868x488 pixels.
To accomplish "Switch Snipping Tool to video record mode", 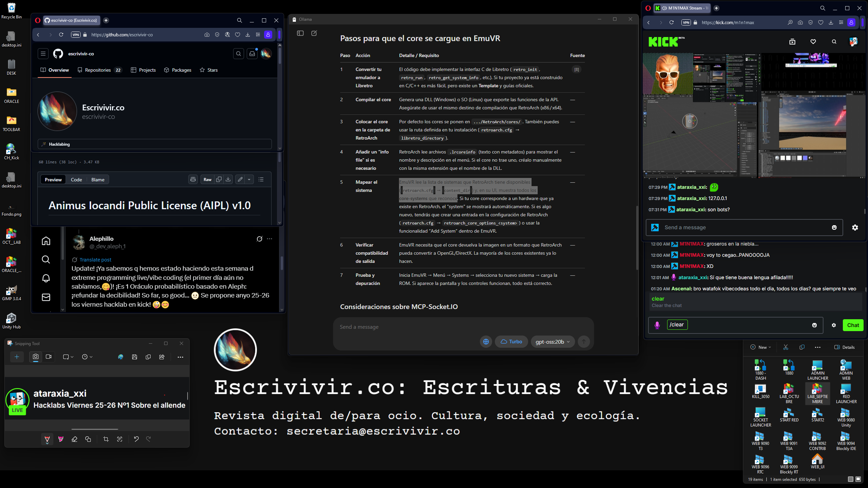I will (49, 357).
